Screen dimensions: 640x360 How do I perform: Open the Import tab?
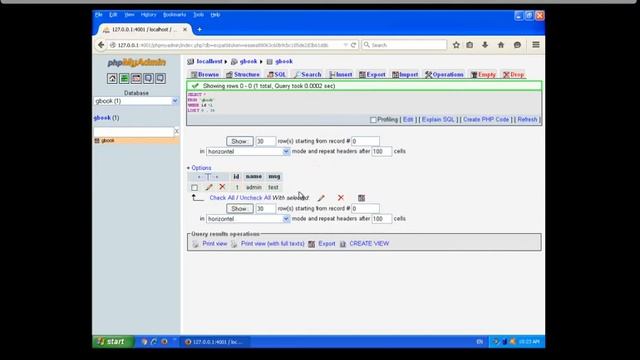pyautogui.click(x=405, y=75)
